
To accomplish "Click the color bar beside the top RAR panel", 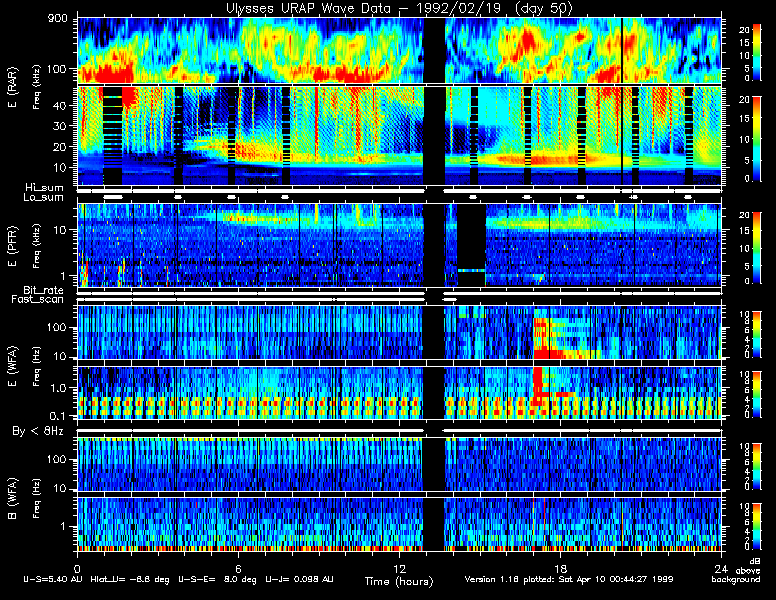I will 757,52.
